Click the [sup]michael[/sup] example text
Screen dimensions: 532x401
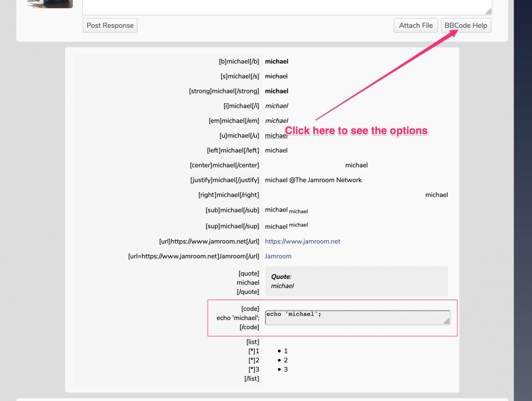click(x=232, y=226)
